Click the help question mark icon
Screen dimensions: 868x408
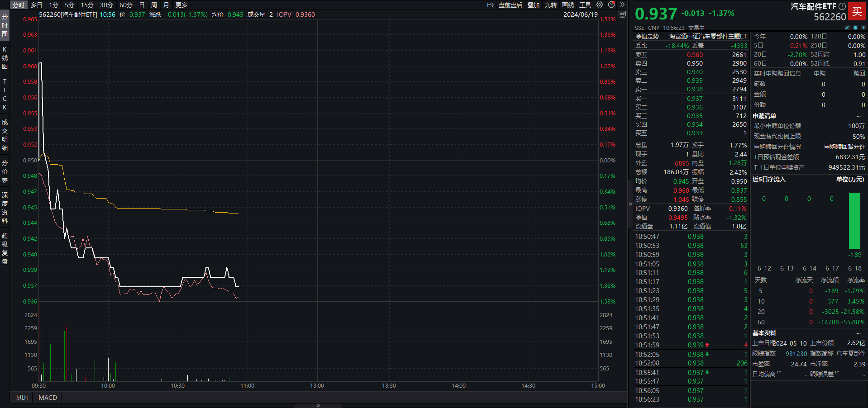click(x=611, y=5)
